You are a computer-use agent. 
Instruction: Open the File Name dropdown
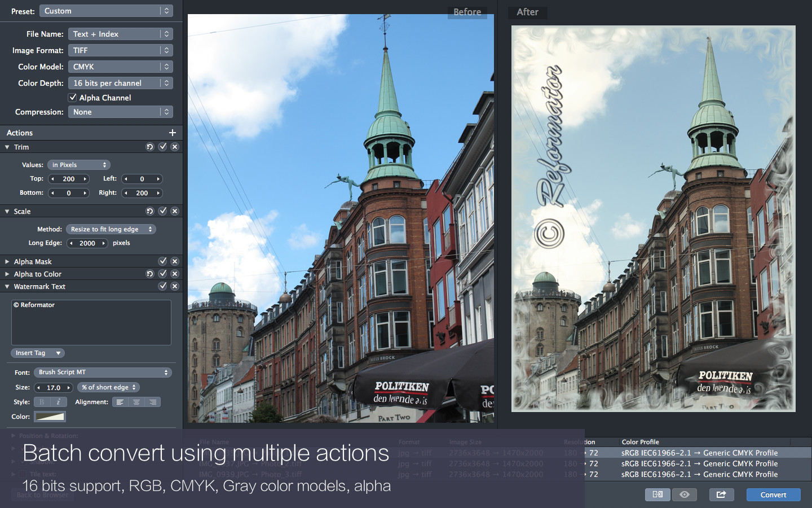pos(120,34)
